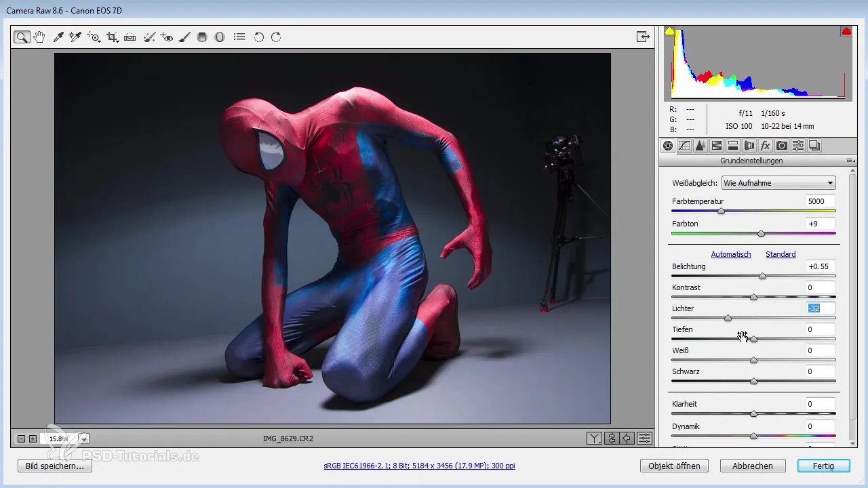Click the Schwarz value field

[x=821, y=371]
